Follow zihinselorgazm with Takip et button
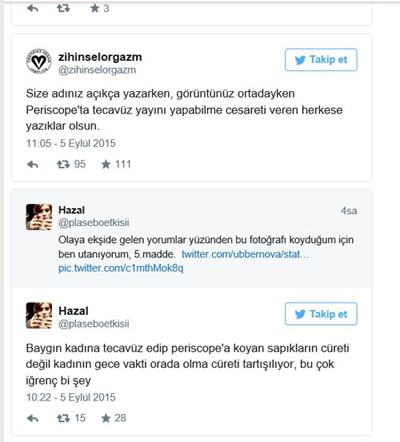This screenshot has height=442, width=400. tap(321, 60)
